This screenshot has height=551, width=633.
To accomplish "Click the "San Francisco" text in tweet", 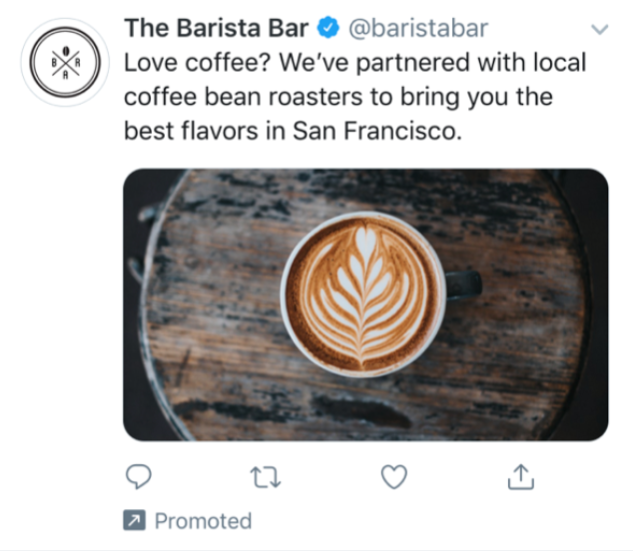I will click(377, 131).
